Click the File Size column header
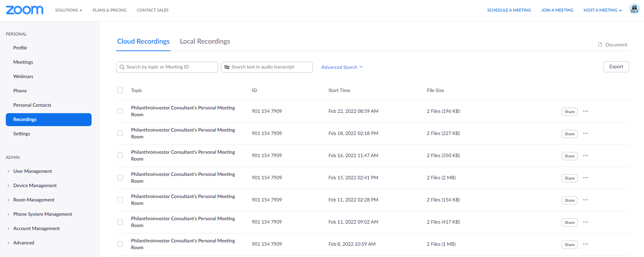 click(435, 90)
